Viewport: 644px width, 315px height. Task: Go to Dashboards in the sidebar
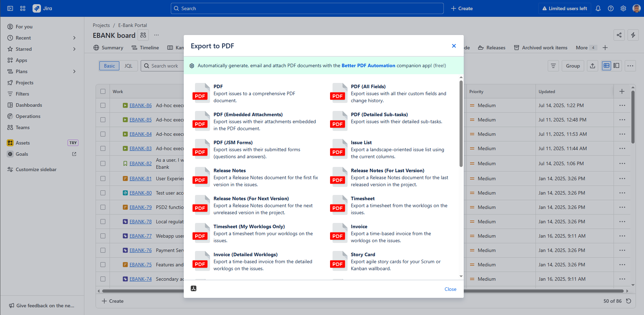tap(29, 105)
